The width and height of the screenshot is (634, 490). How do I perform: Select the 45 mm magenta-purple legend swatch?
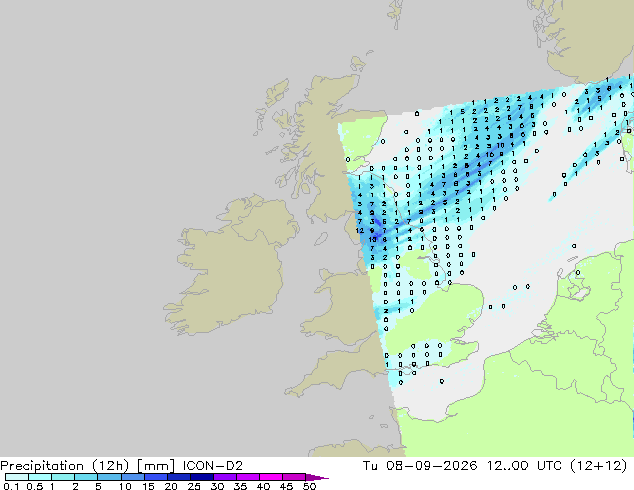click(x=294, y=477)
